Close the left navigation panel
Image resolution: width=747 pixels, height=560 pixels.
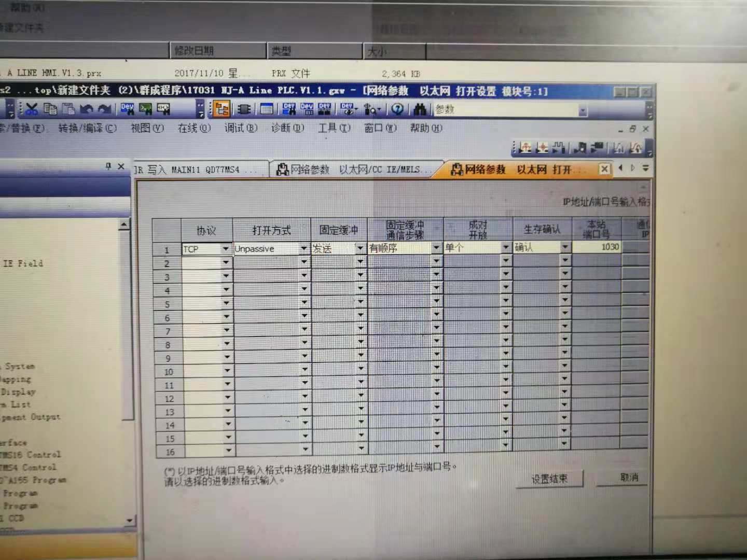pyautogui.click(x=121, y=166)
